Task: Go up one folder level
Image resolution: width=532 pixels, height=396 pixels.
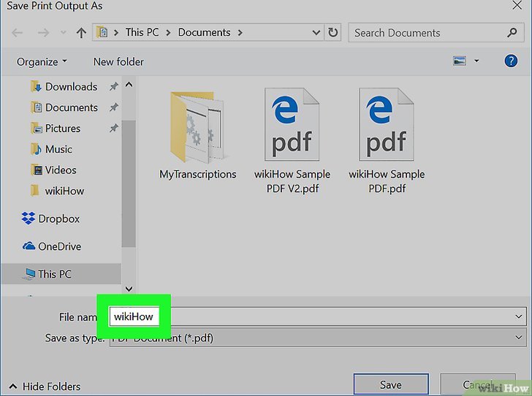Action: click(81, 33)
